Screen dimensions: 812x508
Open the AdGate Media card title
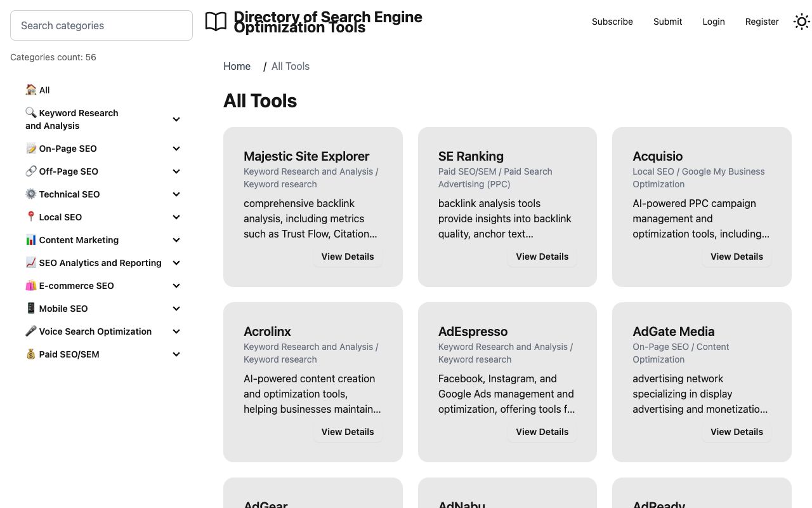tap(674, 331)
